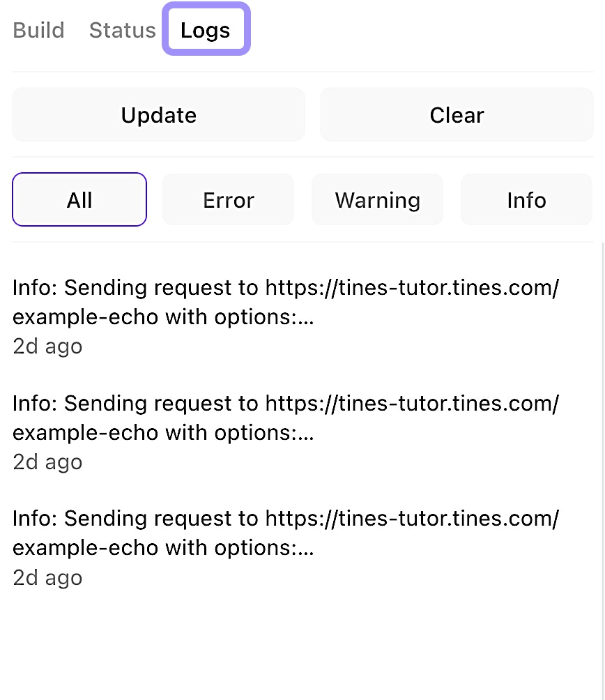The image size is (605, 700).
Task: Click the tines-tutor URL in first log
Action: (x=413, y=288)
